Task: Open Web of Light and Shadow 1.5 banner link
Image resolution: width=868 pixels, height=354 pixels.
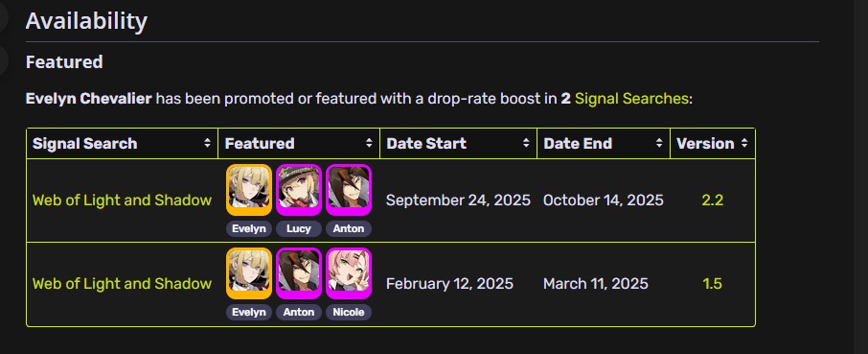Action: 123,284
